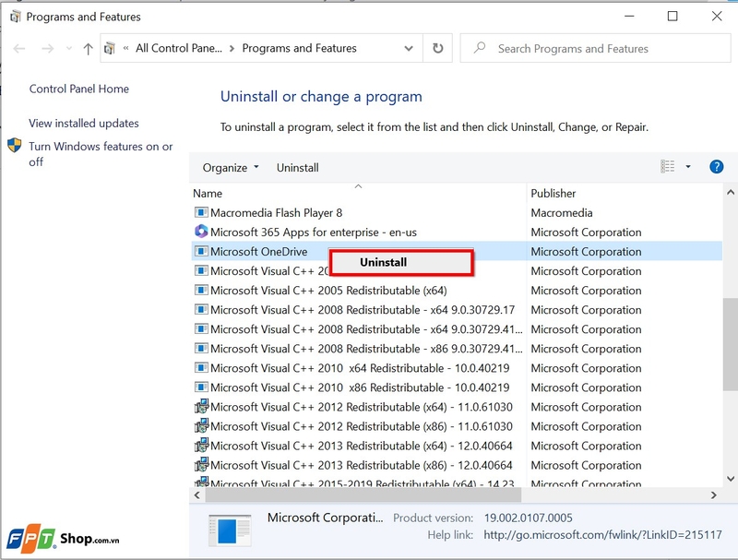This screenshot has height=560, width=738.
Task: Click Macromedia in the Publisher column
Action: click(562, 213)
